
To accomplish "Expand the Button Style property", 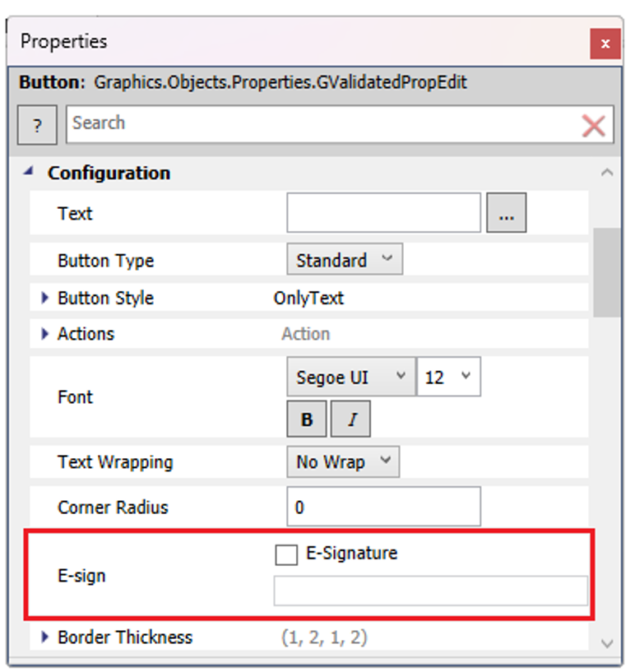I will tap(44, 298).
